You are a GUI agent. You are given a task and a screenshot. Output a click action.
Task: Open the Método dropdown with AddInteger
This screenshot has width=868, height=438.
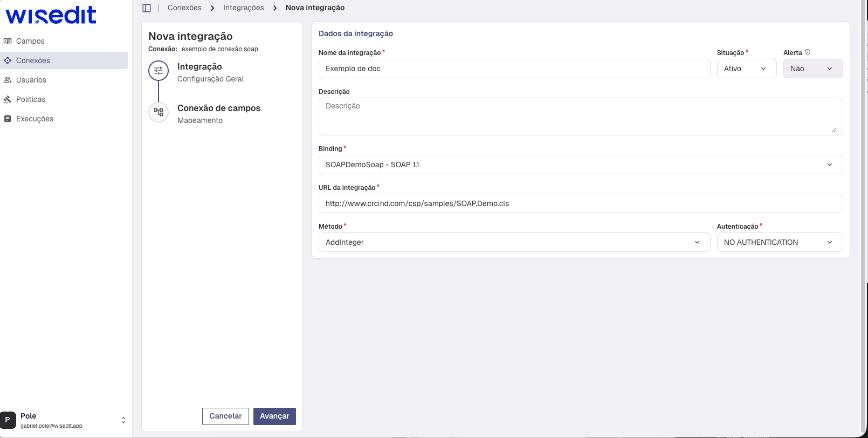click(514, 242)
